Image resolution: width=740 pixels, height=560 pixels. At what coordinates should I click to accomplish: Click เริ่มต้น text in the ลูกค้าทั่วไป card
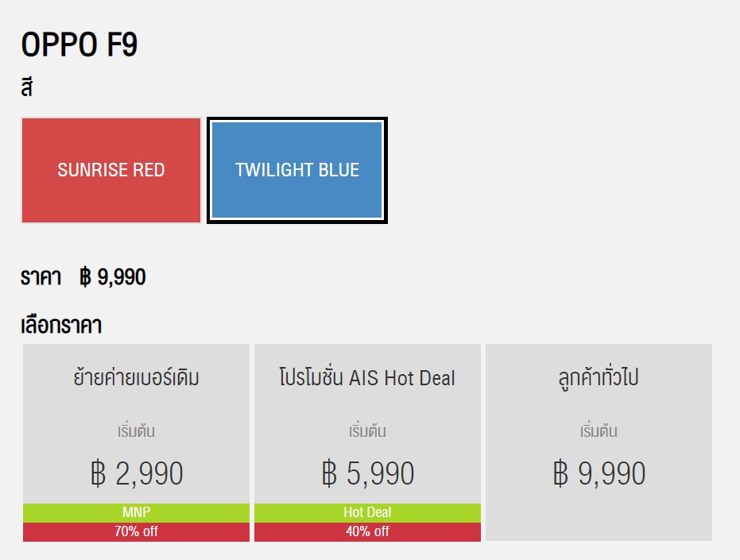pos(599,431)
